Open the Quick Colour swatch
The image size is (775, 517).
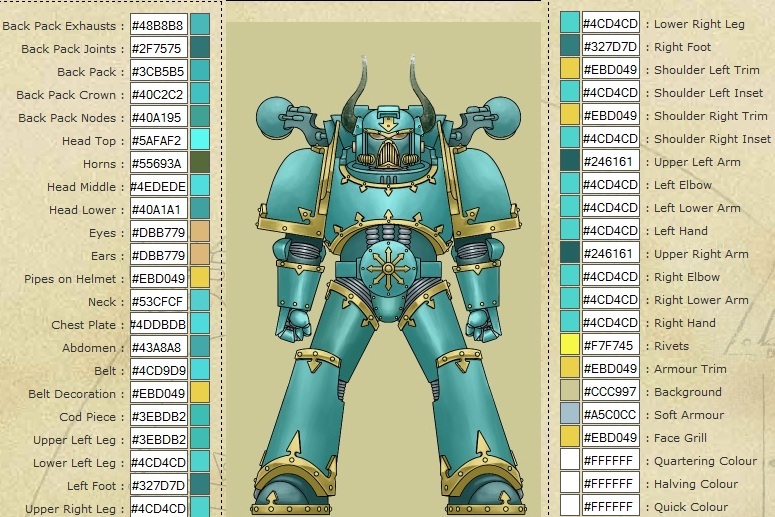(570, 506)
